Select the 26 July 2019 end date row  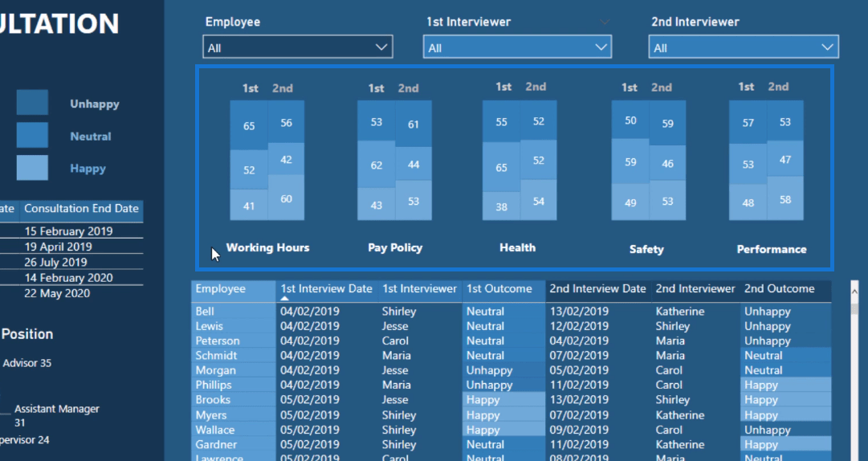click(55, 263)
